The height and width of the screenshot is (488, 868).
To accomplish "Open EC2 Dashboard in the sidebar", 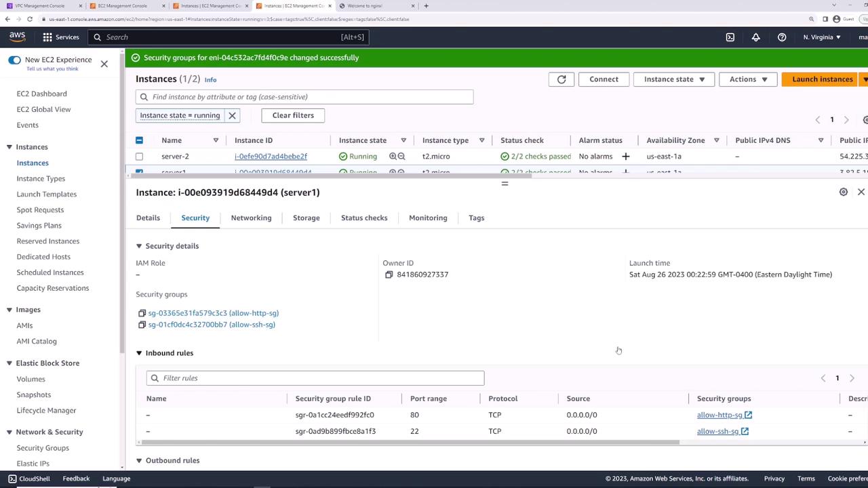I will click(x=42, y=94).
